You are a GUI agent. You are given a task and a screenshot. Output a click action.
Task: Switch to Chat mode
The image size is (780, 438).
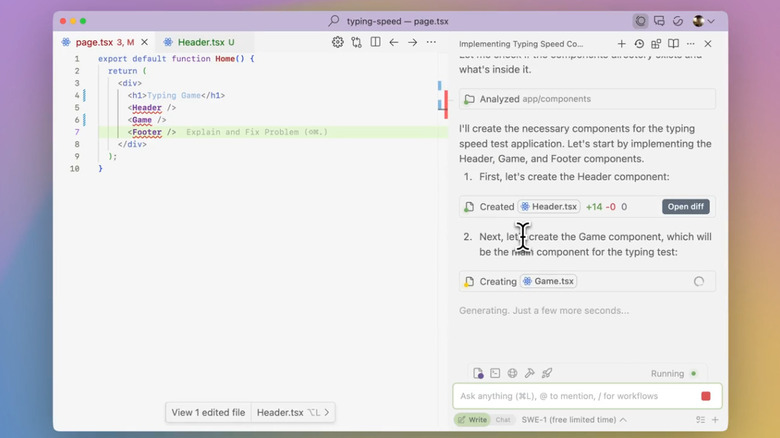[x=504, y=420]
